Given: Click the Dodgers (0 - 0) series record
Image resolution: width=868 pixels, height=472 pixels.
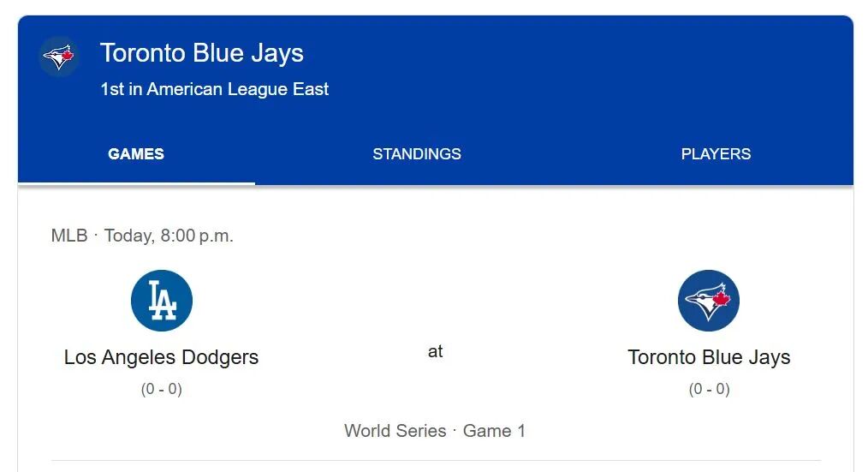Looking at the screenshot, I should pos(162,389).
